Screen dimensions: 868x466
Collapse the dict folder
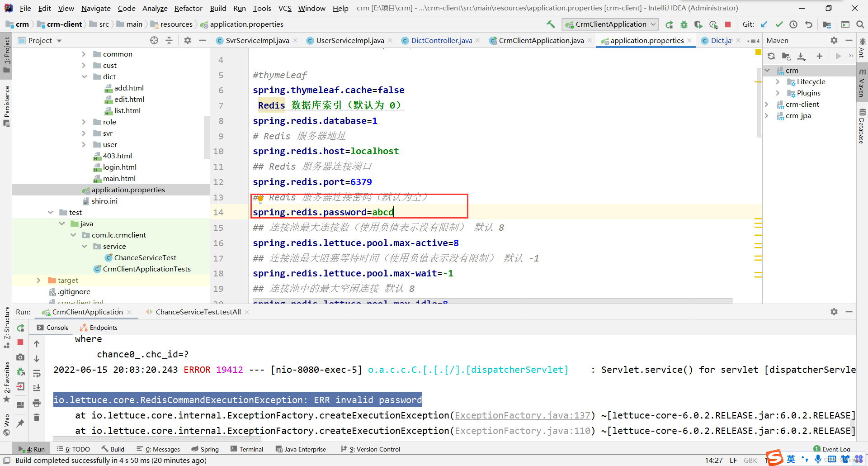84,76
